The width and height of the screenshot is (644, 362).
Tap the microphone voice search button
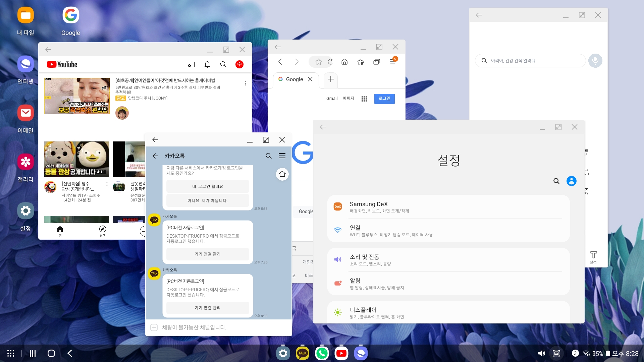click(595, 61)
